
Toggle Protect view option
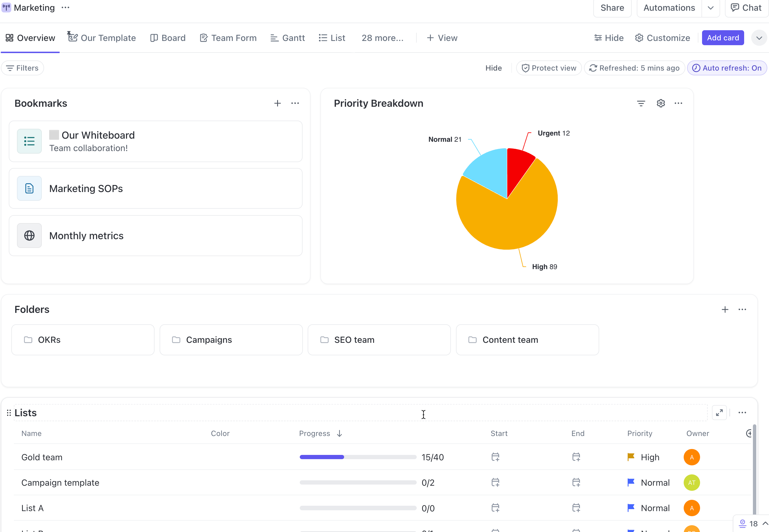click(x=549, y=68)
